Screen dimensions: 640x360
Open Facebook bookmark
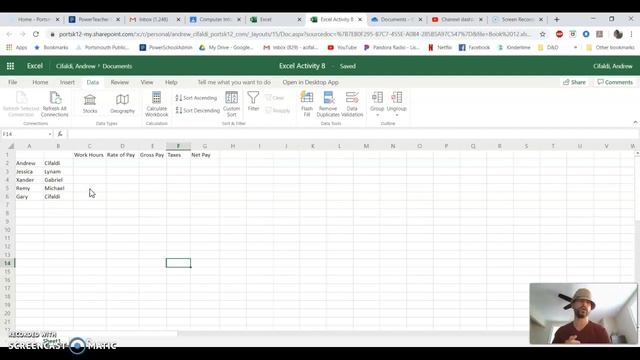(x=474, y=47)
